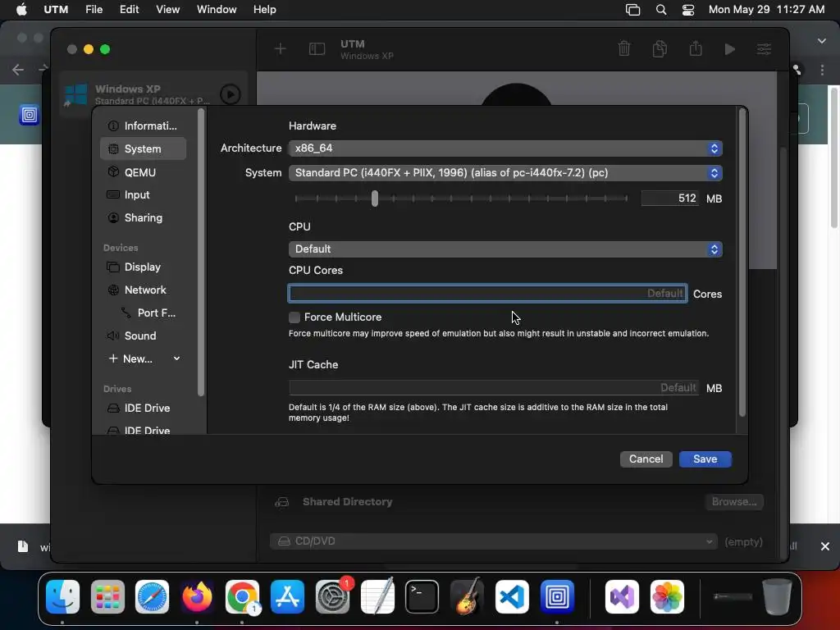This screenshot has height=630, width=840.
Task: Open the CPU Default dropdown
Action: coord(505,249)
